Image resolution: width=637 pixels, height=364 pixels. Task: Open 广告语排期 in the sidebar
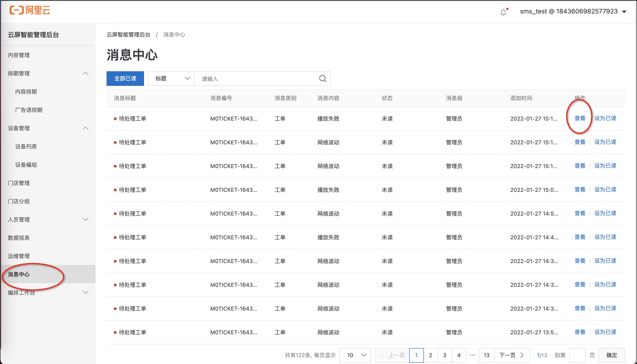click(29, 110)
